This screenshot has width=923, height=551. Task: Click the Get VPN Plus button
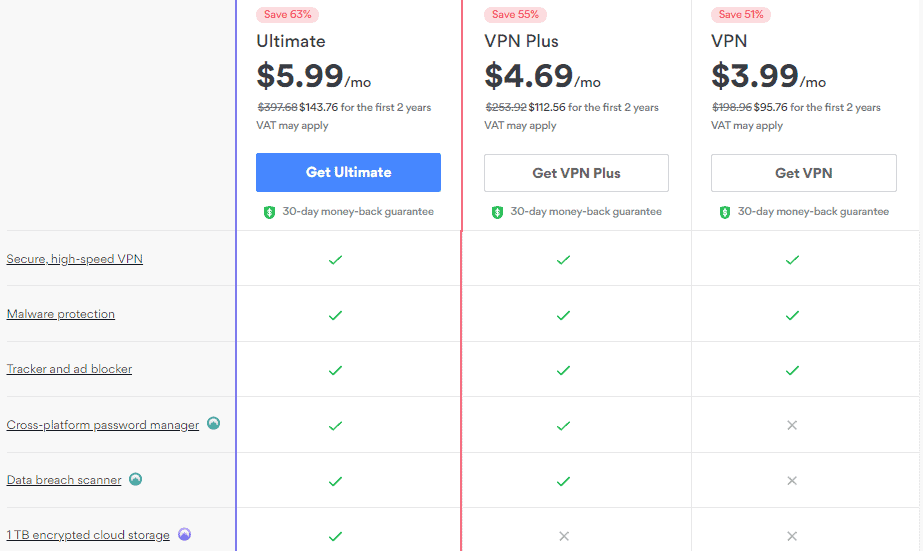pos(576,173)
